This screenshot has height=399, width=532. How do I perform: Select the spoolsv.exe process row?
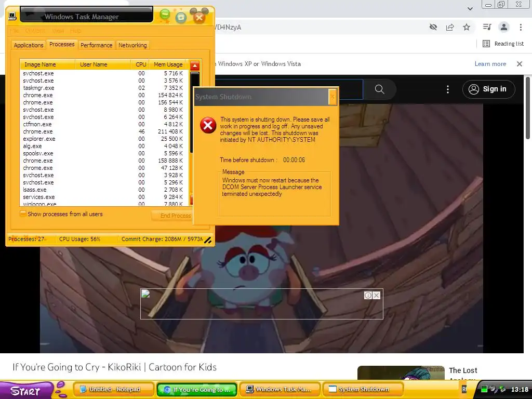[x=103, y=153]
